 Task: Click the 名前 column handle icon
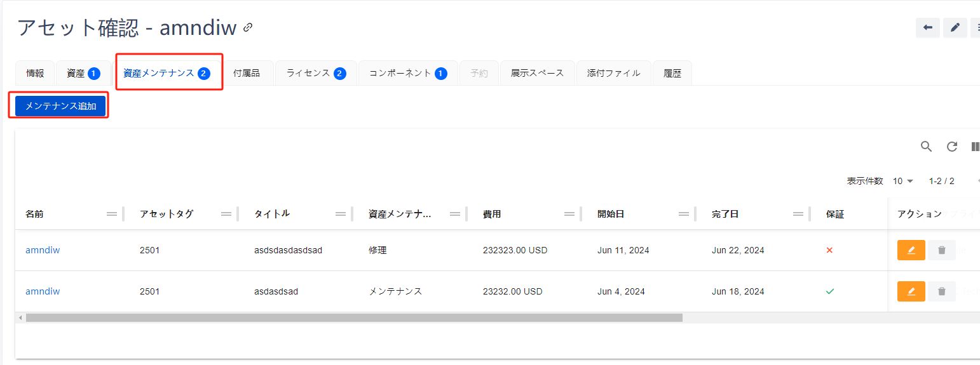[x=112, y=214]
